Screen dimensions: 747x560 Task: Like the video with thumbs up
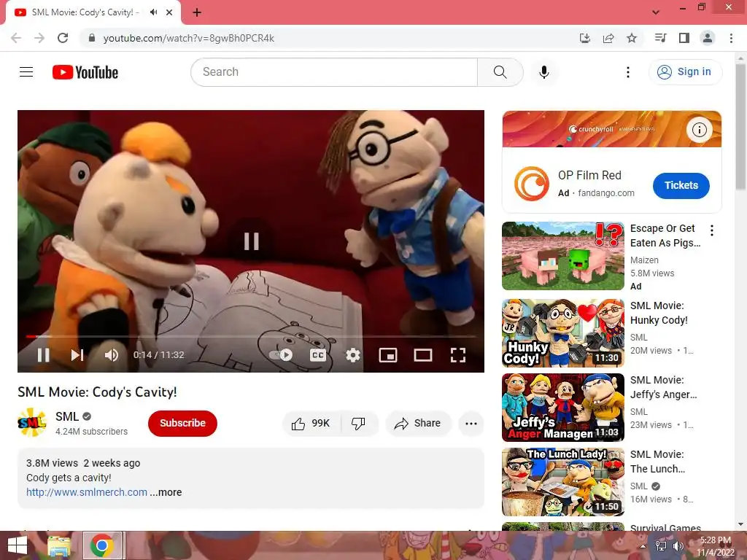[x=311, y=424]
